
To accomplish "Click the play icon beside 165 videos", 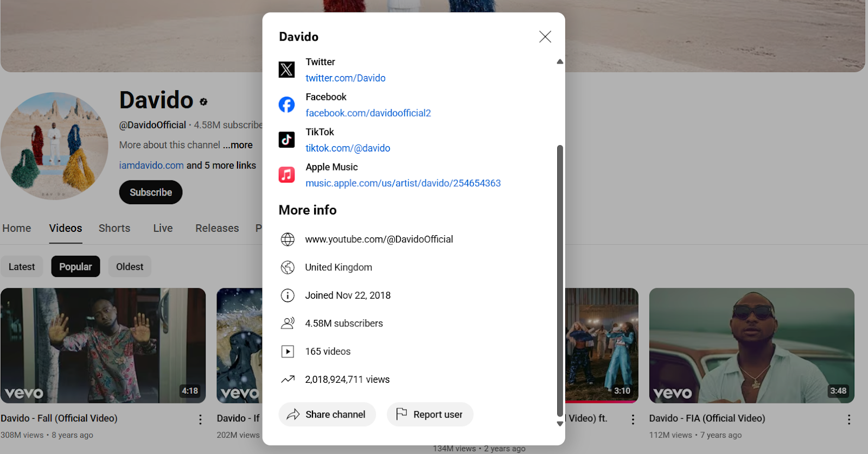I will (x=288, y=351).
